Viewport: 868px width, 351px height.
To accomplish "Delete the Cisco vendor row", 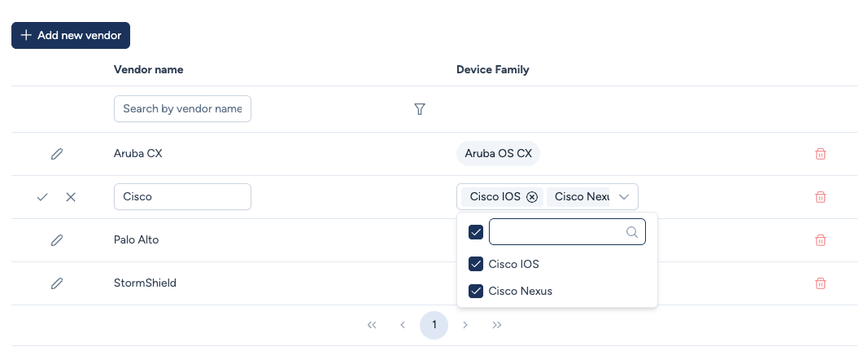I will pyautogui.click(x=821, y=197).
